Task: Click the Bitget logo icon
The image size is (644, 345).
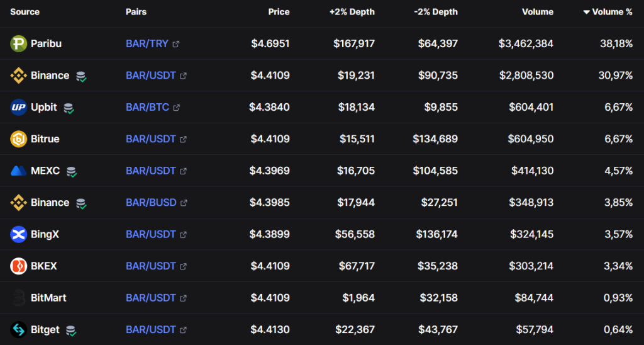Action: pyautogui.click(x=18, y=329)
